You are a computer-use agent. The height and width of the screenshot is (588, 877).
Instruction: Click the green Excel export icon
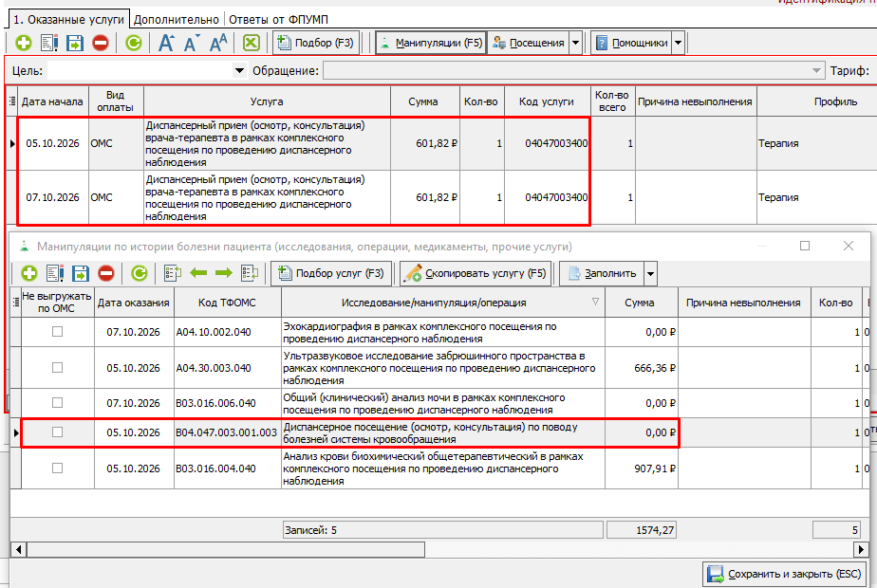252,43
